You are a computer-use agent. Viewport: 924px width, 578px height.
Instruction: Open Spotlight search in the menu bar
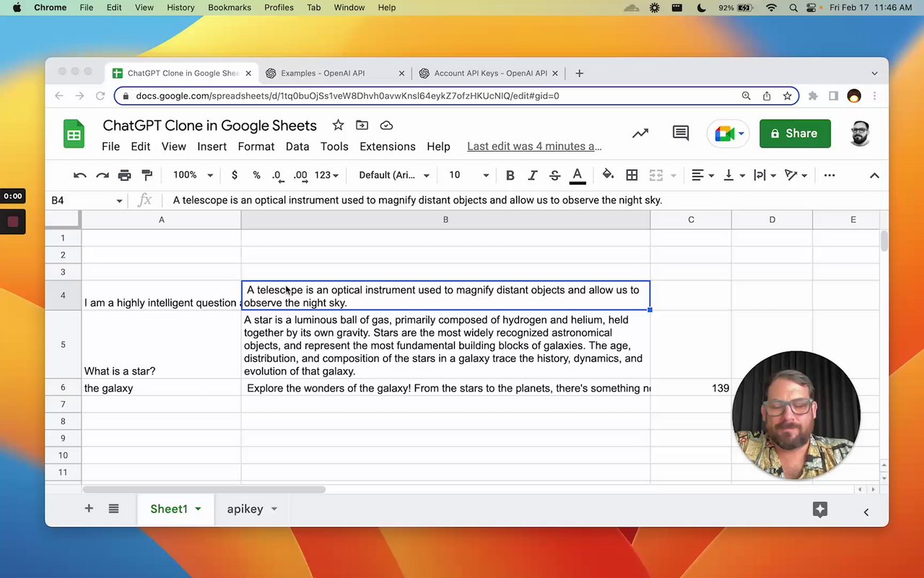[793, 8]
